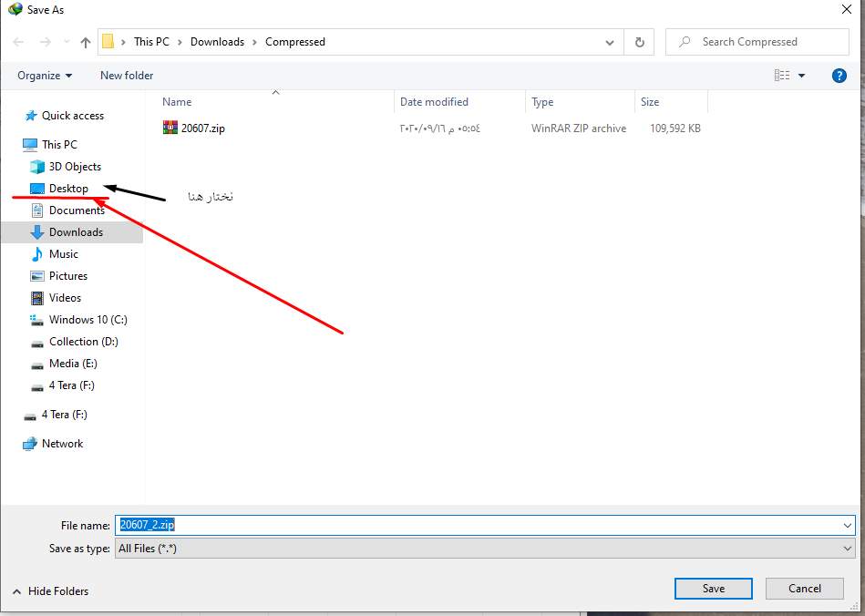This screenshot has height=616, width=865.
Task: Open the view options dropdown arrow
Action: click(x=801, y=76)
